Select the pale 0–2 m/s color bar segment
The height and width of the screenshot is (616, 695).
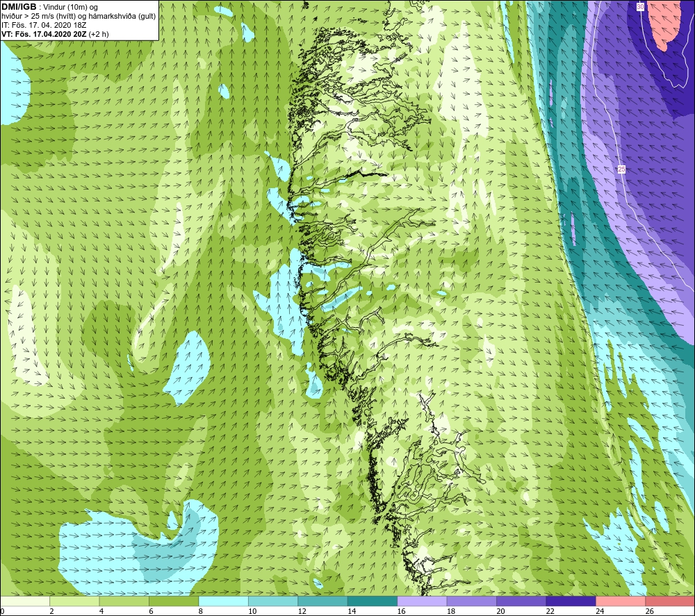[x=25, y=601]
